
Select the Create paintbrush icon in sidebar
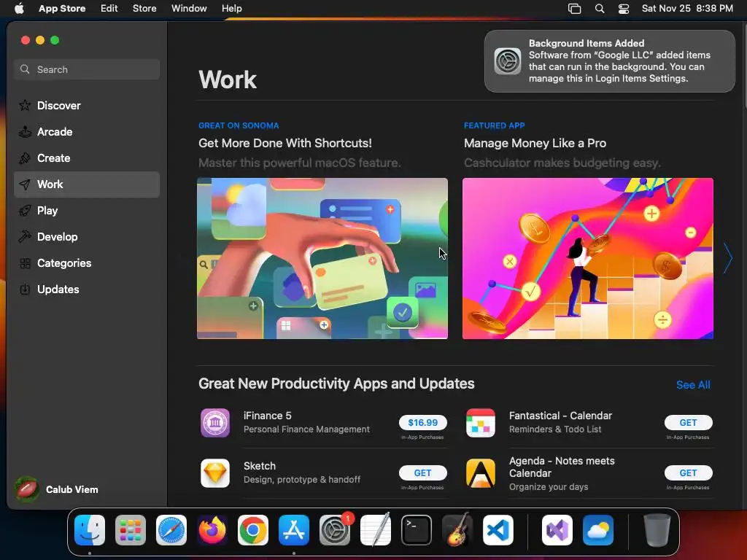25,157
